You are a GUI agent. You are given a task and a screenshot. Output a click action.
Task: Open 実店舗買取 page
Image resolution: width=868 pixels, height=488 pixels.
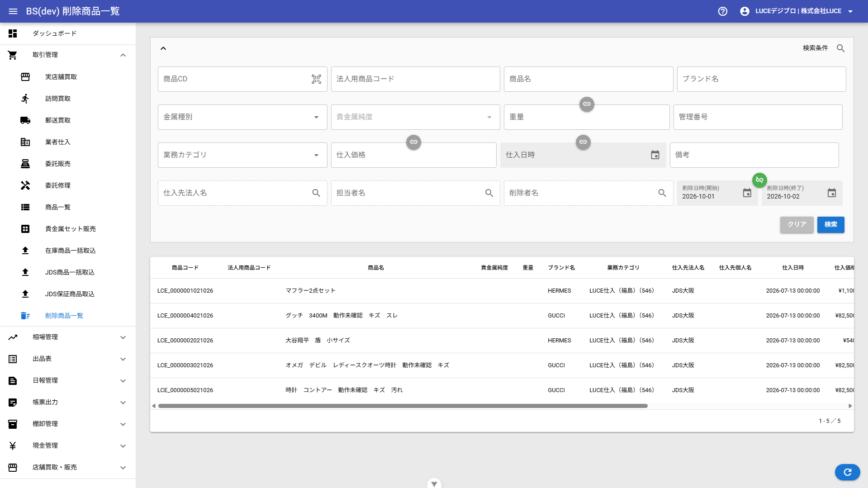point(68,77)
